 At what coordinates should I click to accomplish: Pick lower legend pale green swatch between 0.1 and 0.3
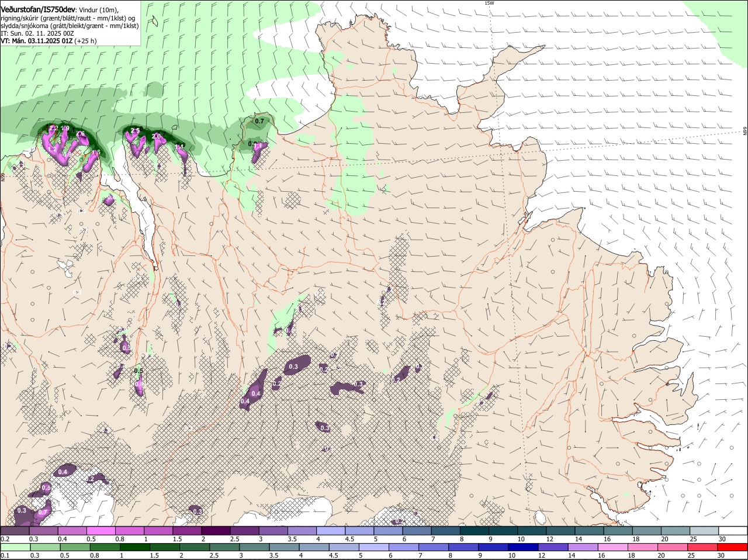16,548
